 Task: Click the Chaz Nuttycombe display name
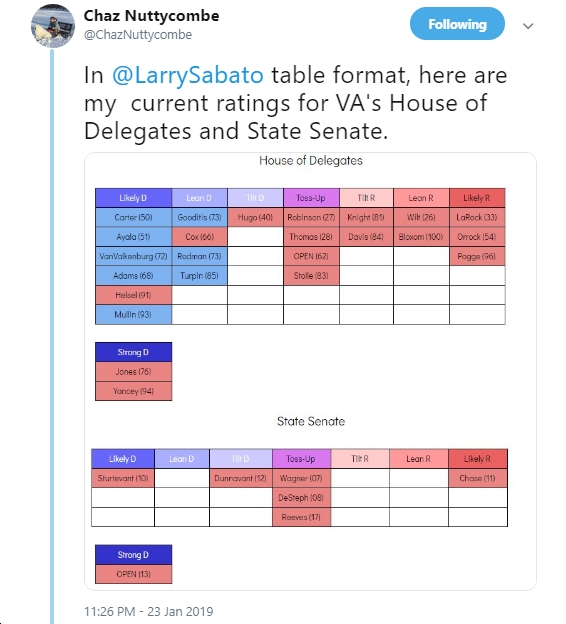(151, 16)
